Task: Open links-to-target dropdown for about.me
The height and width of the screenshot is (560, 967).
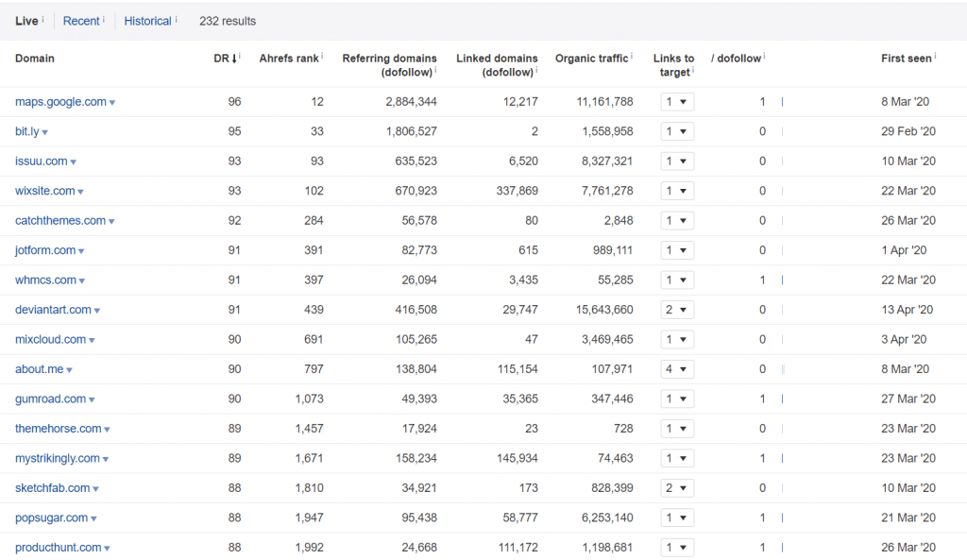Action: click(x=677, y=369)
